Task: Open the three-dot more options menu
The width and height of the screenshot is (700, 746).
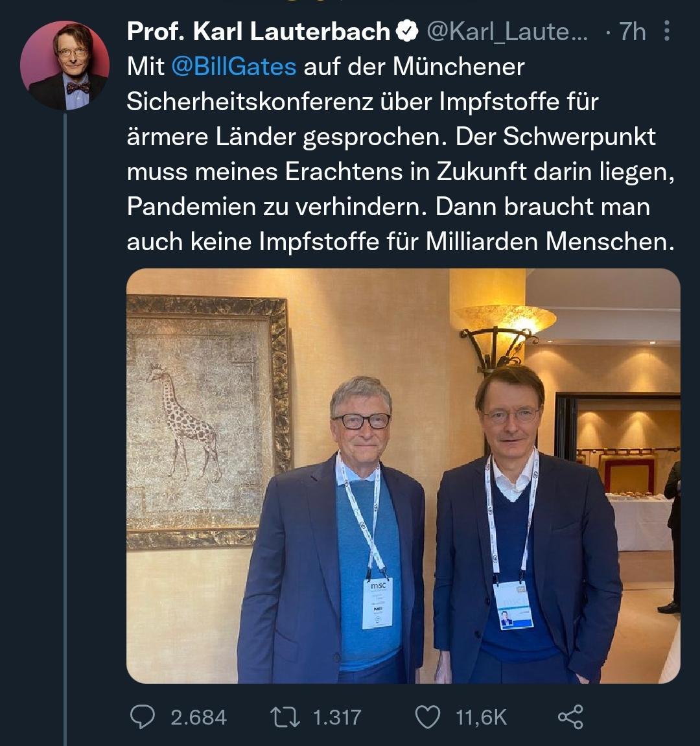Action: [668, 32]
